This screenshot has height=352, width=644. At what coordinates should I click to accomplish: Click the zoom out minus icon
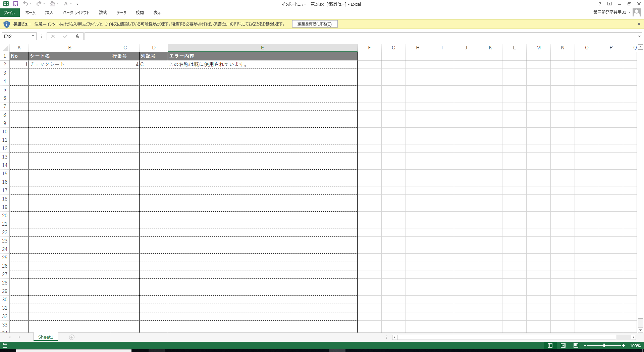click(585, 346)
